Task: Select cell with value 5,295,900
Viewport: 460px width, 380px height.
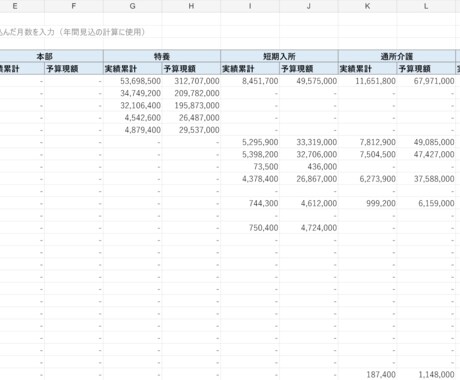Action: pos(250,142)
